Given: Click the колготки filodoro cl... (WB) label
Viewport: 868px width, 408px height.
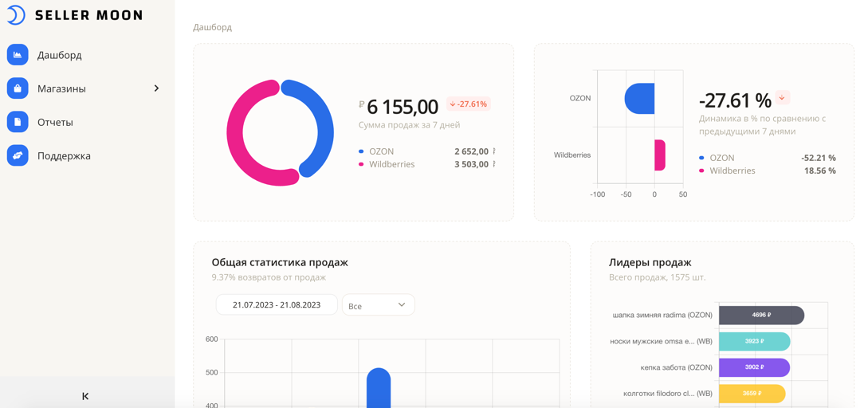Looking at the screenshot, I should [669, 394].
